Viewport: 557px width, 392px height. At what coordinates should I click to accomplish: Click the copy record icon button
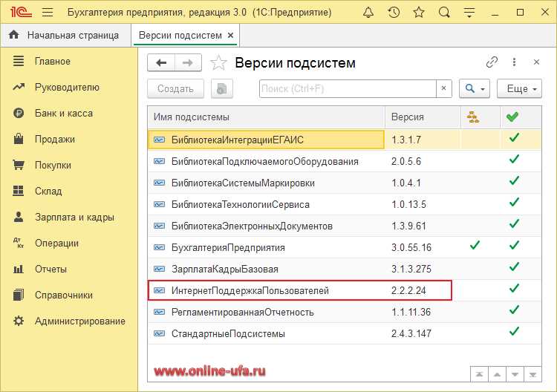221,88
